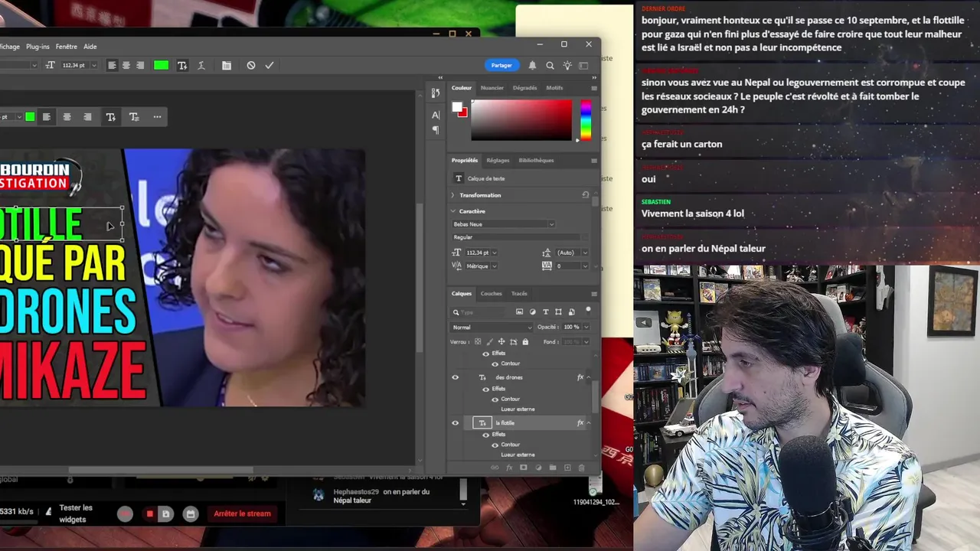Screen dimensions: 980x551
Task: Open the lightbulb discover panel
Action: click(x=567, y=66)
